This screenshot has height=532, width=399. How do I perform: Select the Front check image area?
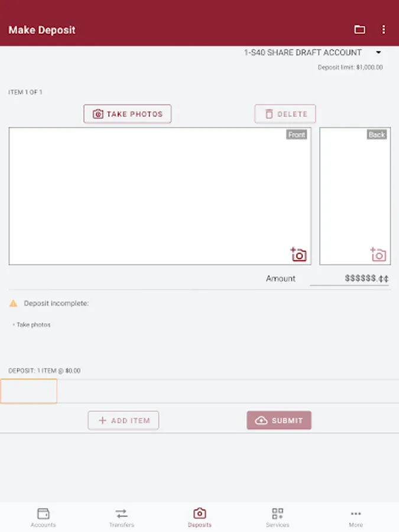(160, 196)
